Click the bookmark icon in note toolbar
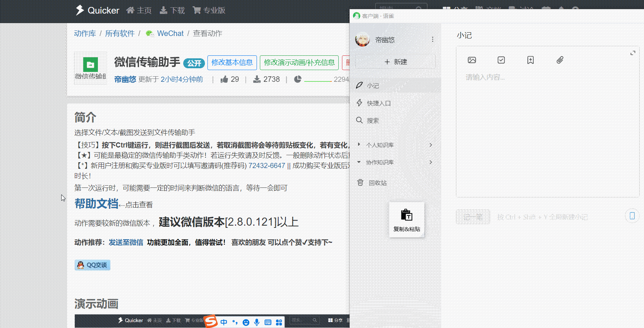Image resolution: width=644 pixels, height=328 pixels. [530, 60]
